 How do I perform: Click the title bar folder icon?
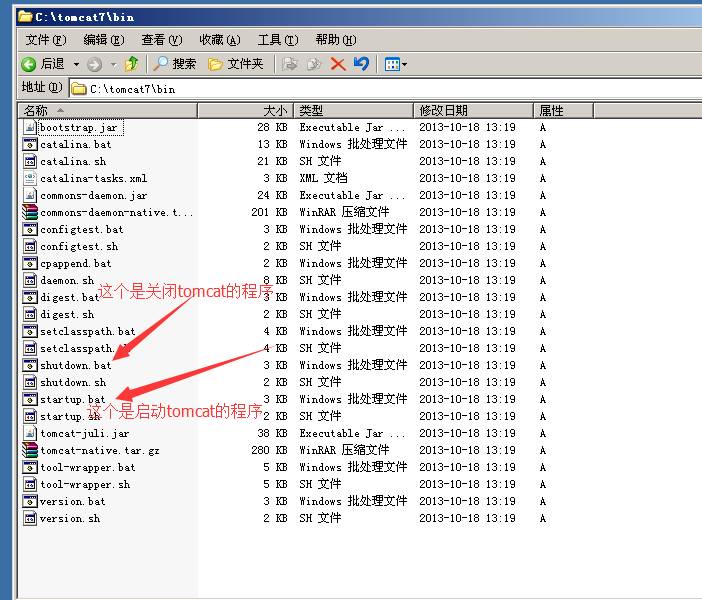25,17
